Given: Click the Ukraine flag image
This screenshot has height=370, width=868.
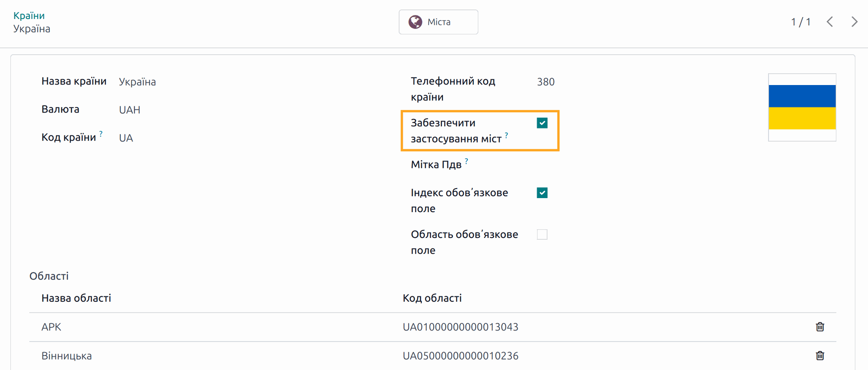Looking at the screenshot, I should pyautogui.click(x=802, y=107).
